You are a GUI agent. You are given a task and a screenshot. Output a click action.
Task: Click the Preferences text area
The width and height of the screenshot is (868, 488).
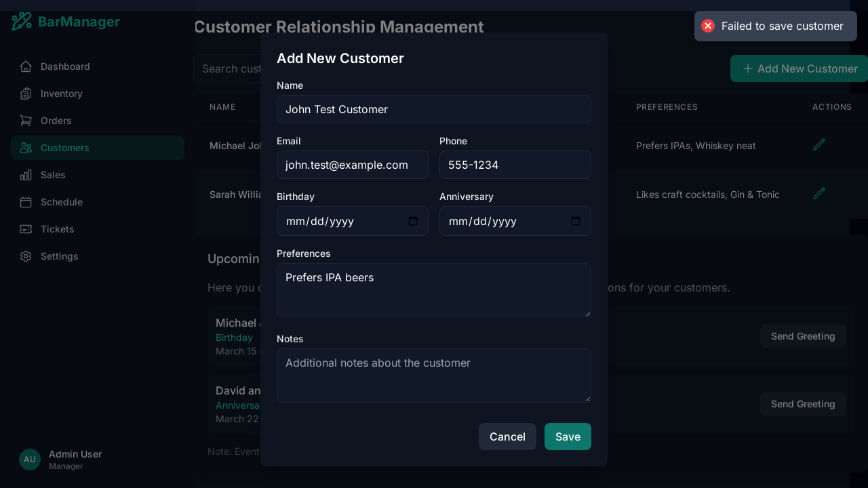coord(434,290)
